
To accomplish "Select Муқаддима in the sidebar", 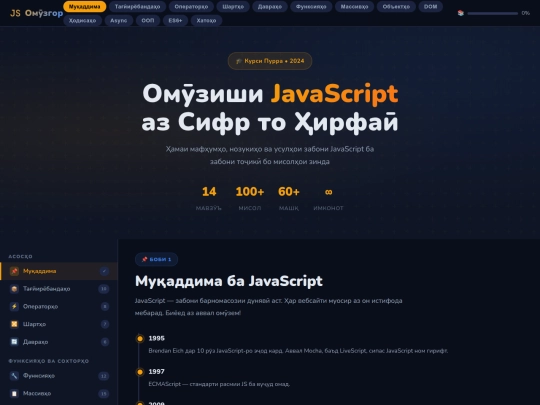I will (x=59, y=271).
